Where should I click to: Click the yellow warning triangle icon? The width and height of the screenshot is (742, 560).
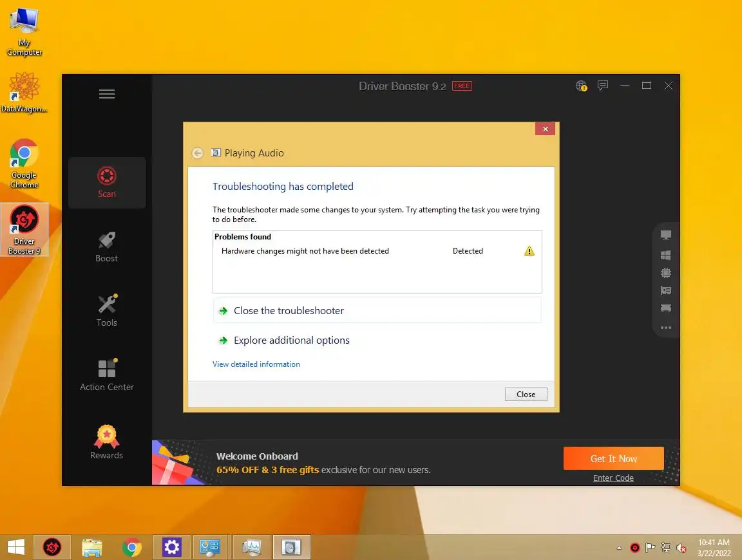[529, 251]
